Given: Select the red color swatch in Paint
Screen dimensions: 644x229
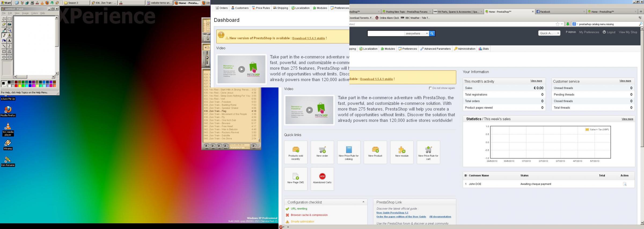Looking at the screenshot, I should tap(16, 86).
